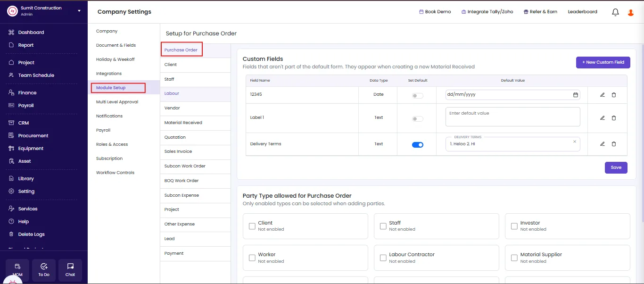This screenshot has width=644, height=284.
Task: Save the custom fields
Action: [616, 167]
